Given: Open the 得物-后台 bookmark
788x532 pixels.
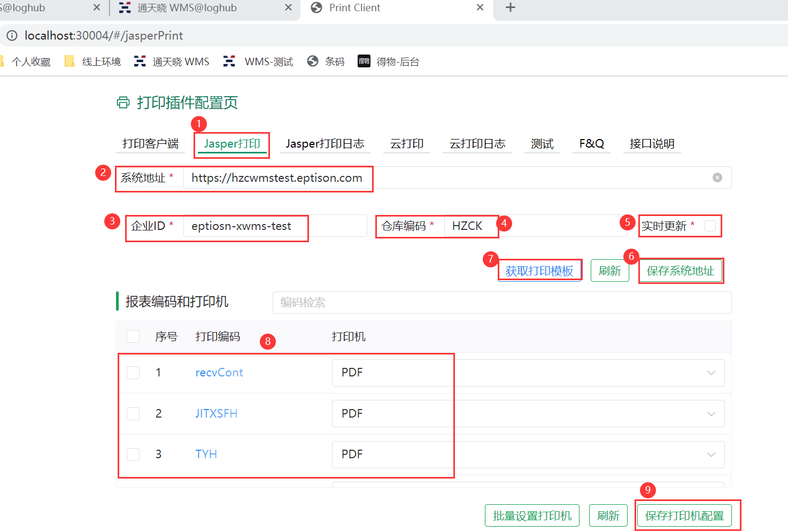Looking at the screenshot, I should (x=389, y=62).
